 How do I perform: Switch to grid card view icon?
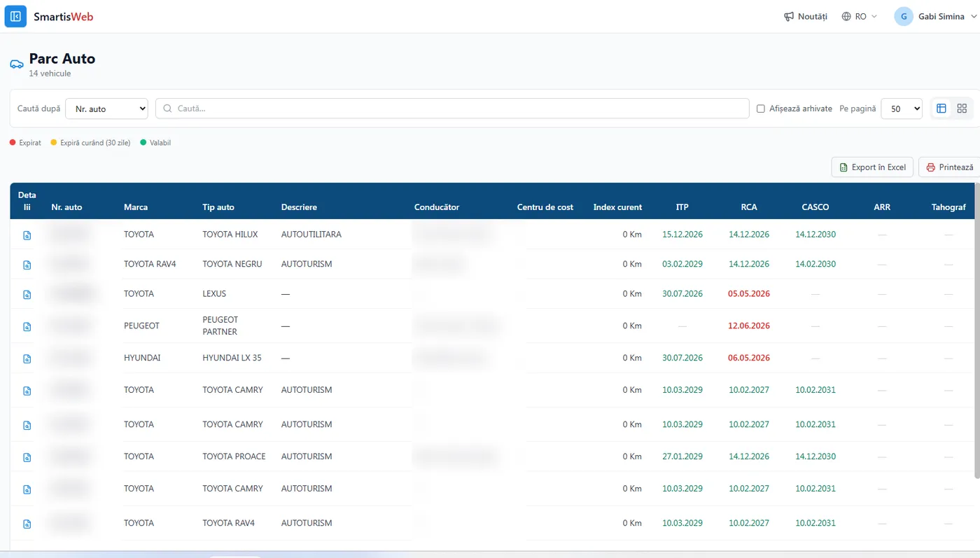962,109
